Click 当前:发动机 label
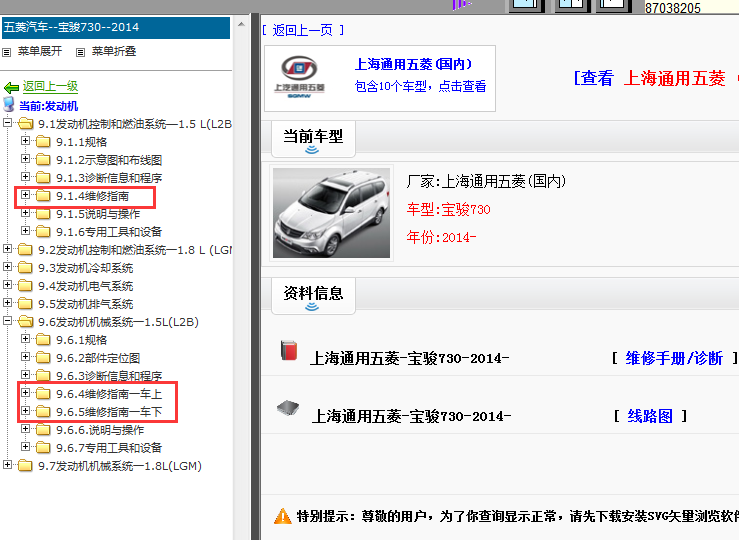 click(x=49, y=106)
